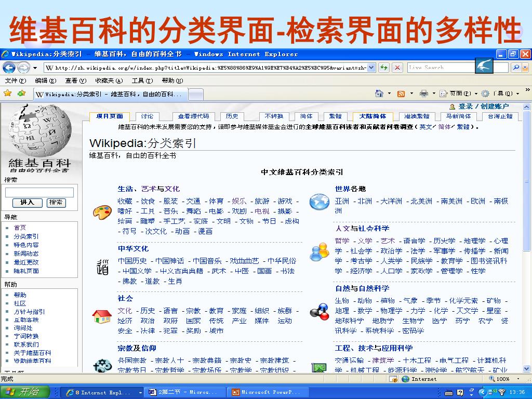Switch to the 查看源代码 tab
Screen dimensions: 532x399
click(x=193, y=116)
